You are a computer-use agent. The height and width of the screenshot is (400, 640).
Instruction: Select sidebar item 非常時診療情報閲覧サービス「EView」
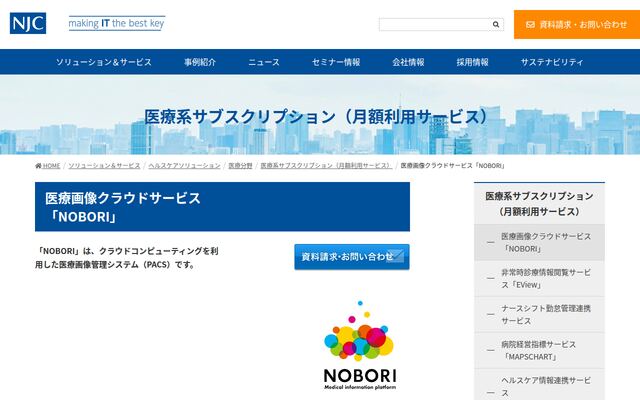coord(539,278)
